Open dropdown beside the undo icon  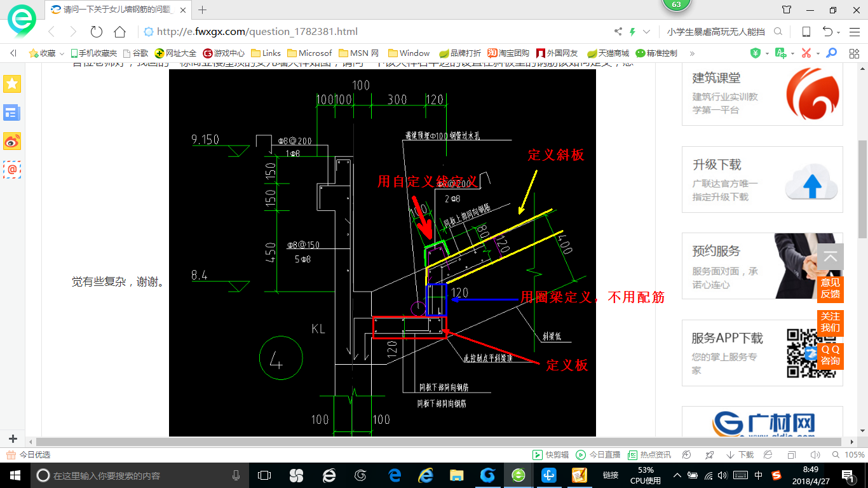point(838,32)
